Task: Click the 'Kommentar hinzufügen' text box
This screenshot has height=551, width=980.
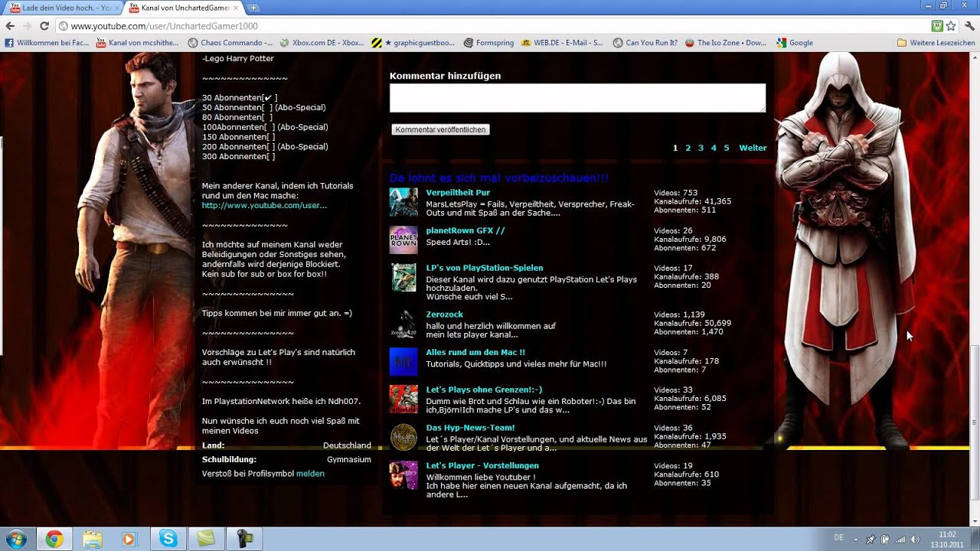Action: pyautogui.click(x=577, y=98)
